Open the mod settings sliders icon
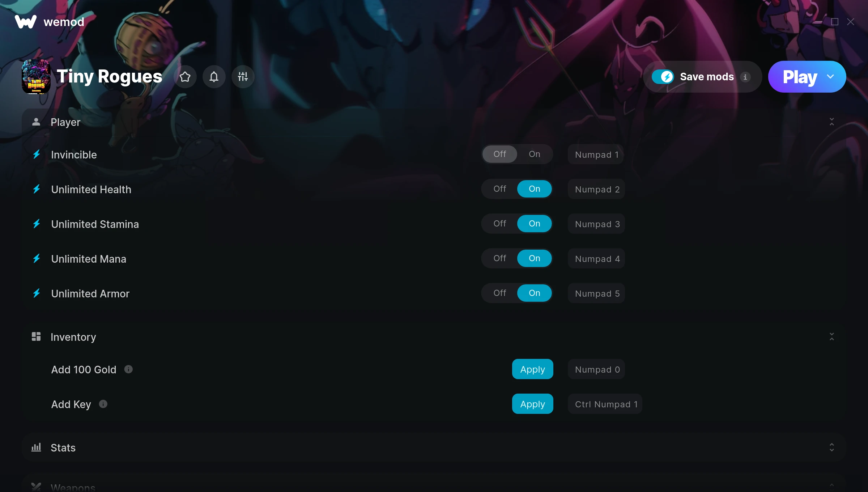The width and height of the screenshot is (868, 492). 243,77
